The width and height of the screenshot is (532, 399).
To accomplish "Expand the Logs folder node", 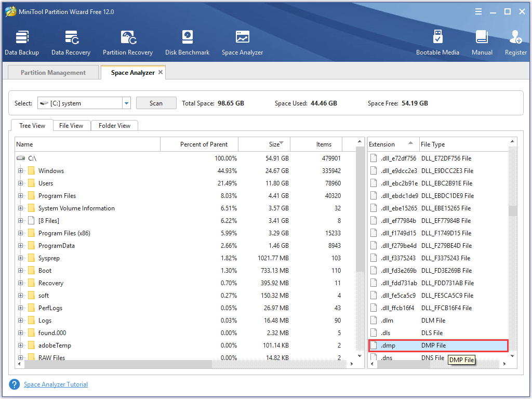I will pos(20,320).
